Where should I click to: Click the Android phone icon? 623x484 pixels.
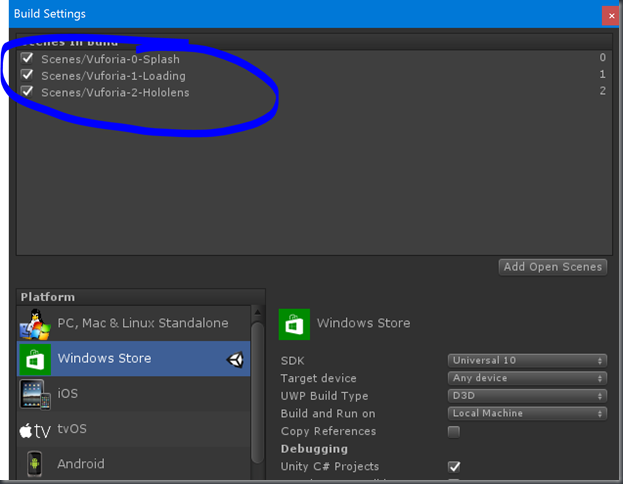click(35, 464)
